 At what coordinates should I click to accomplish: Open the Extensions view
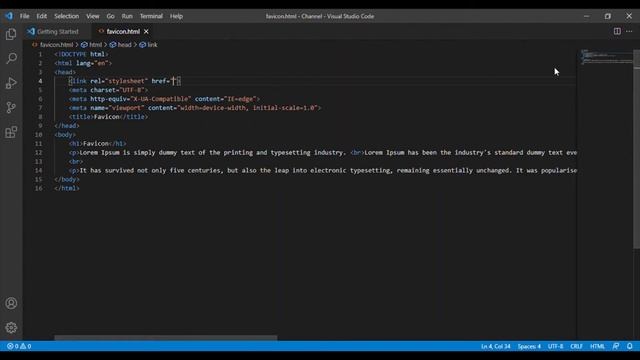tap(11, 132)
